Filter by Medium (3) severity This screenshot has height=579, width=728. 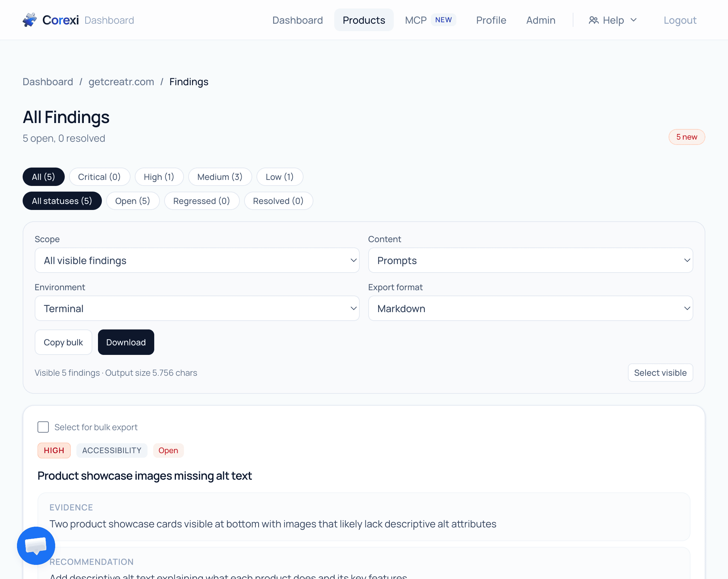[x=220, y=177]
